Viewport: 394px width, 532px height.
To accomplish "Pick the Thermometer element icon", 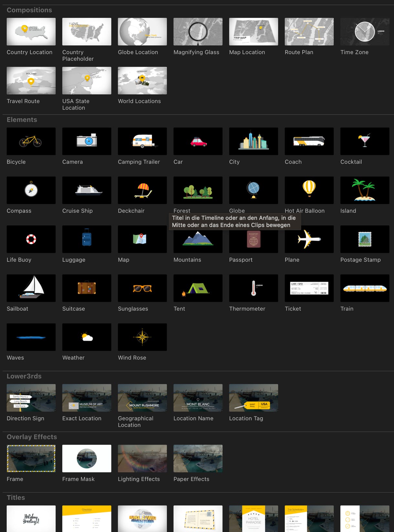I will pyautogui.click(x=254, y=288).
